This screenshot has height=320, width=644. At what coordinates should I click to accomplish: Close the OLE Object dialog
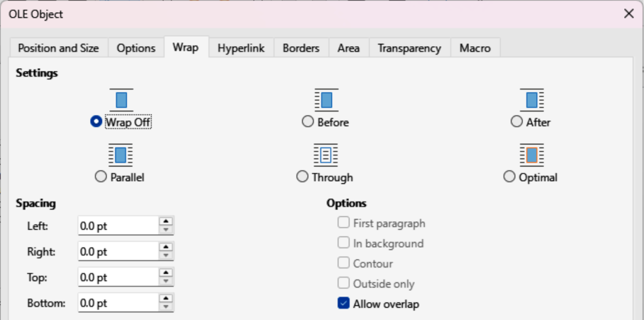(x=628, y=13)
